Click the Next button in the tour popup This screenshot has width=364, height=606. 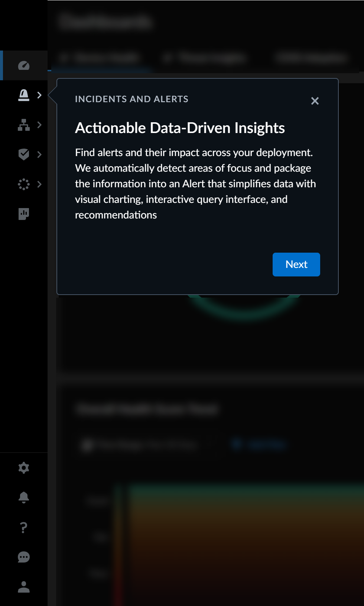pyautogui.click(x=296, y=264)
